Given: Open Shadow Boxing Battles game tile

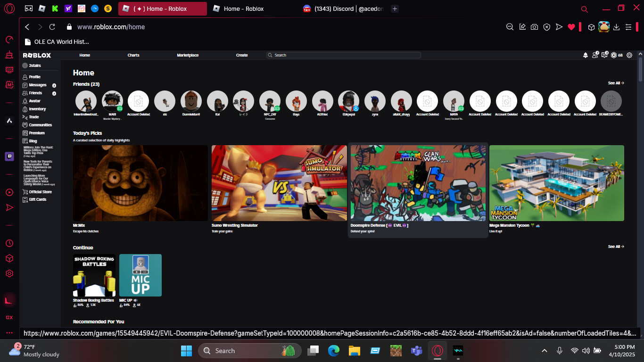Looking at the screenshot, I should pos(94,275).
